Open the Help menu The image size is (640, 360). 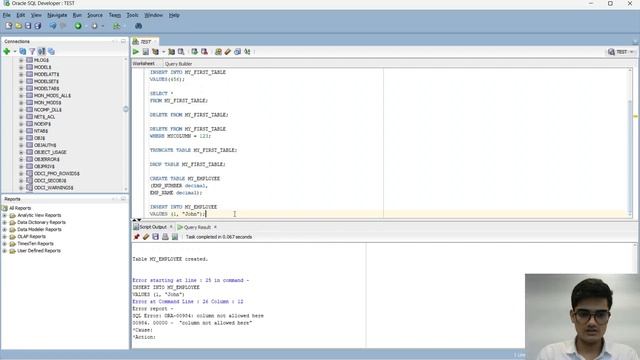(174, 15)
